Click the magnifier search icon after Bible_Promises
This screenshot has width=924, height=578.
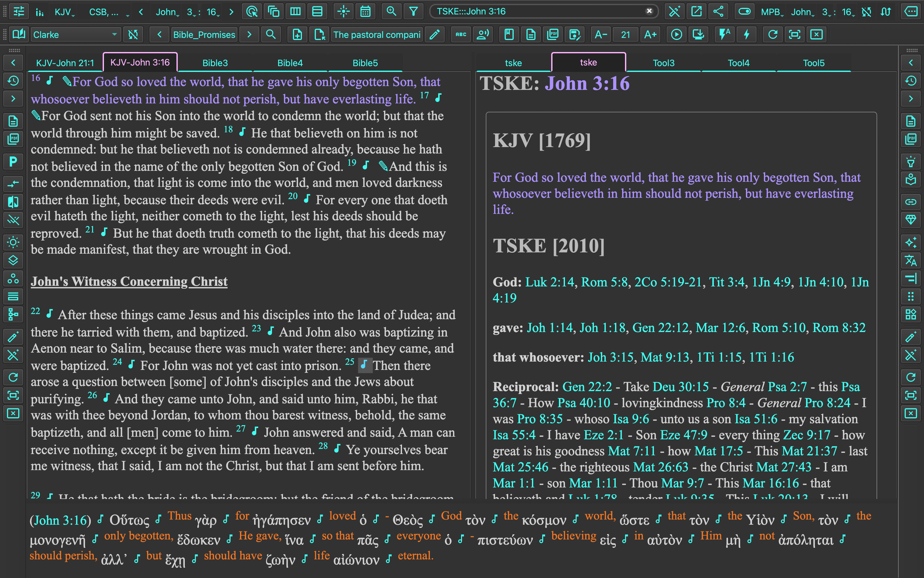coord(271,34)
